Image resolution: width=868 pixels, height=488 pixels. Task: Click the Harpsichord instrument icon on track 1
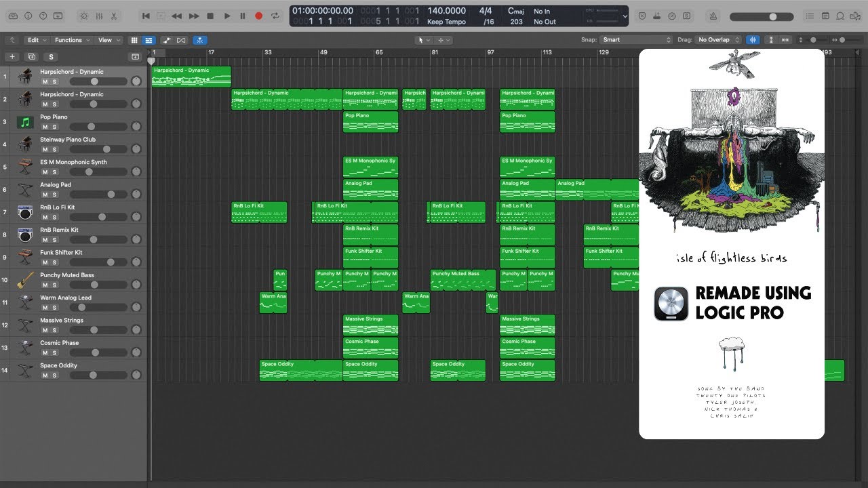(25, 77)
